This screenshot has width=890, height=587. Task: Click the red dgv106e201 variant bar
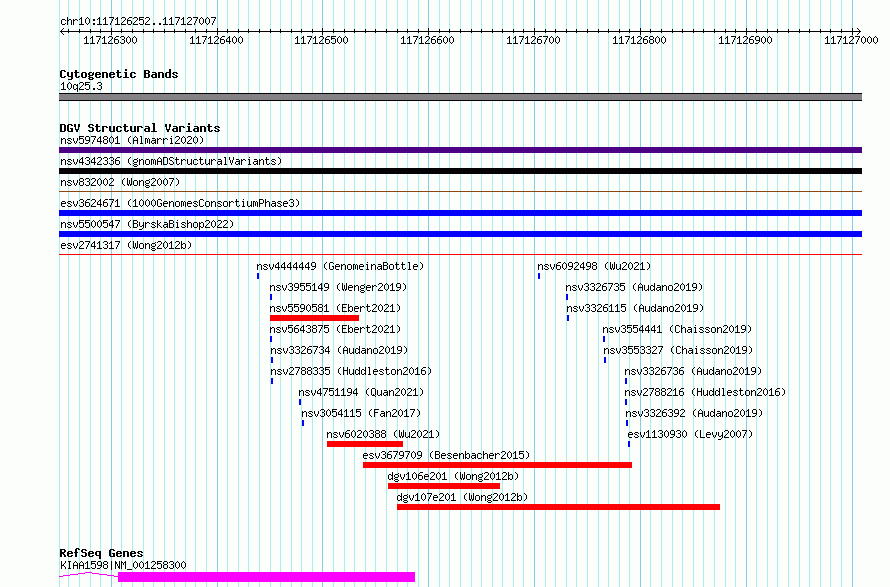click(x=444, y=486)
